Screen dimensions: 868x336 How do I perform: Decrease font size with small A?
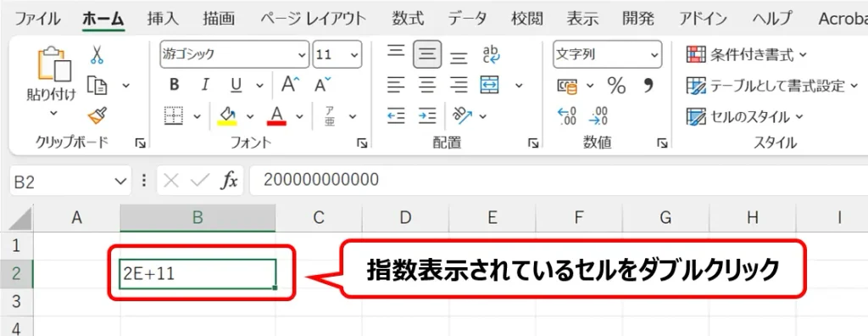(x=322, y=85)
